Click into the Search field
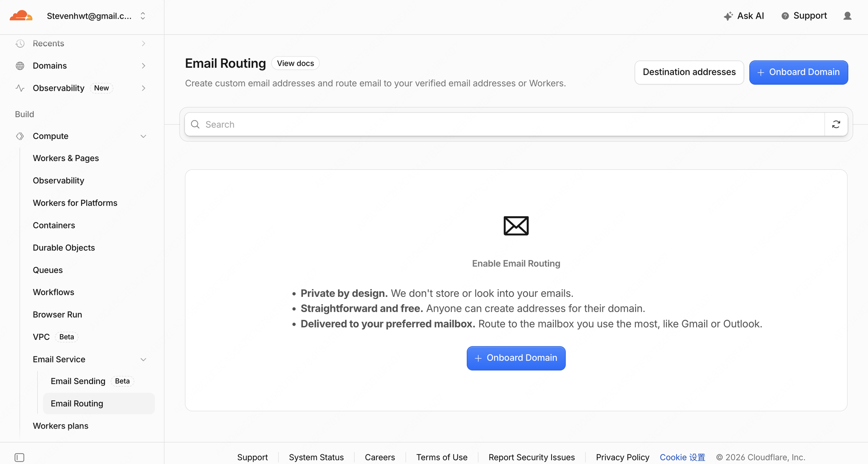868x464 pixels. pos(505,125)
